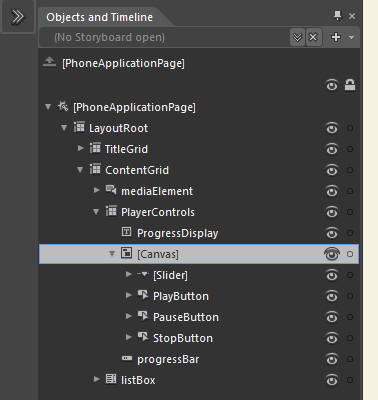Click the mediaElement media icon
The image size is (378, 400).
pos(111,190)
